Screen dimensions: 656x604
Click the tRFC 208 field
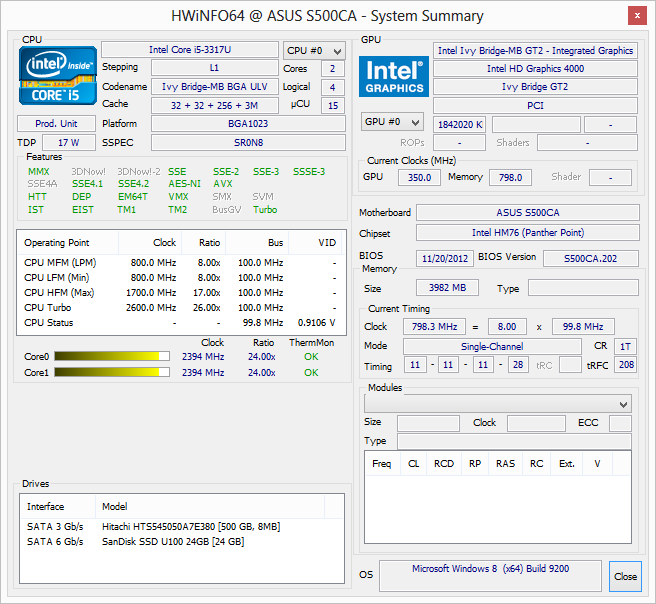(626, 365)
